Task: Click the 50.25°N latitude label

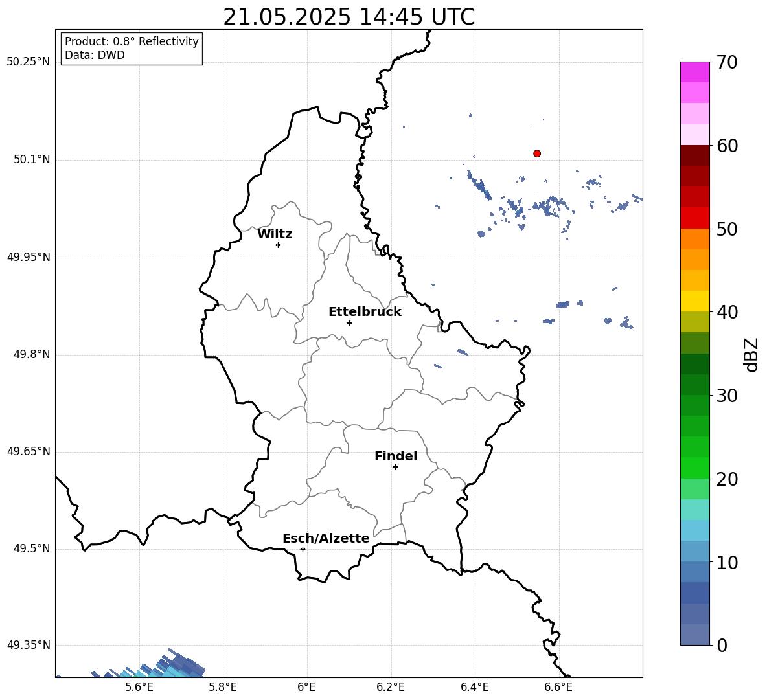Action: [29, 62]
